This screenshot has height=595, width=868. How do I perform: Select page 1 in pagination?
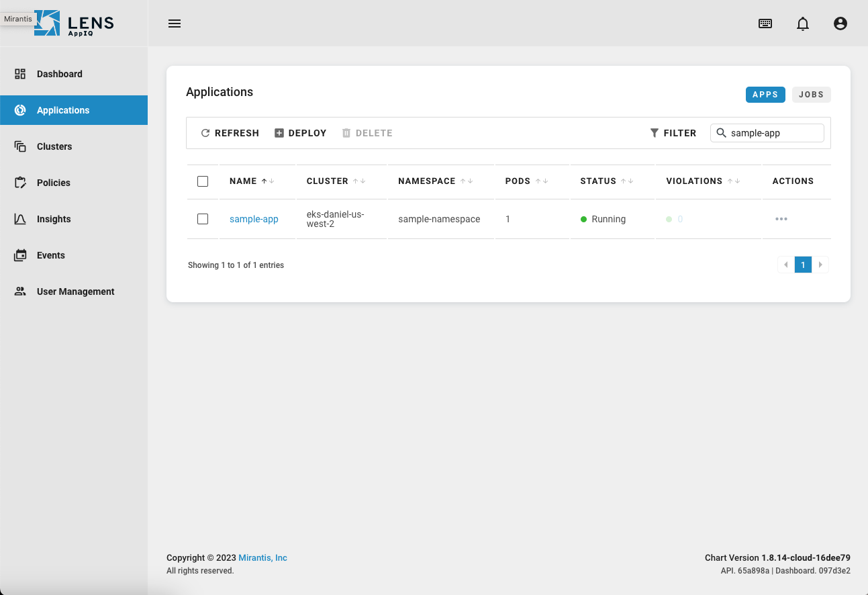(803, 265)
